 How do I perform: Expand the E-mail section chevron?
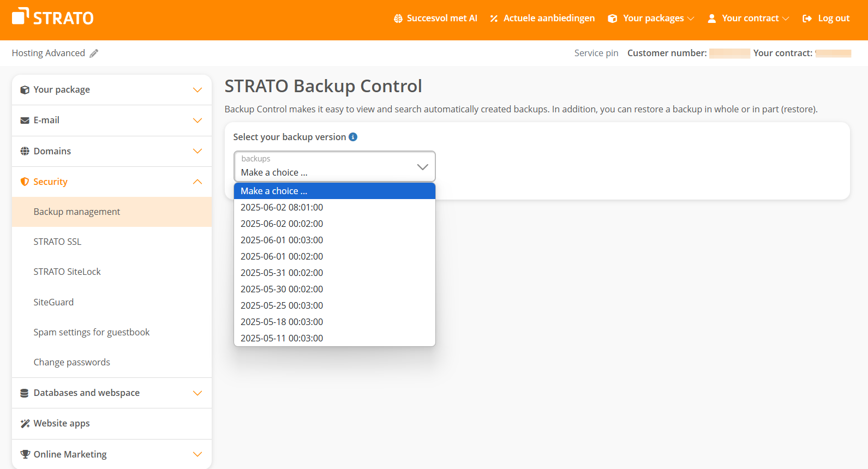coord(197,121)
